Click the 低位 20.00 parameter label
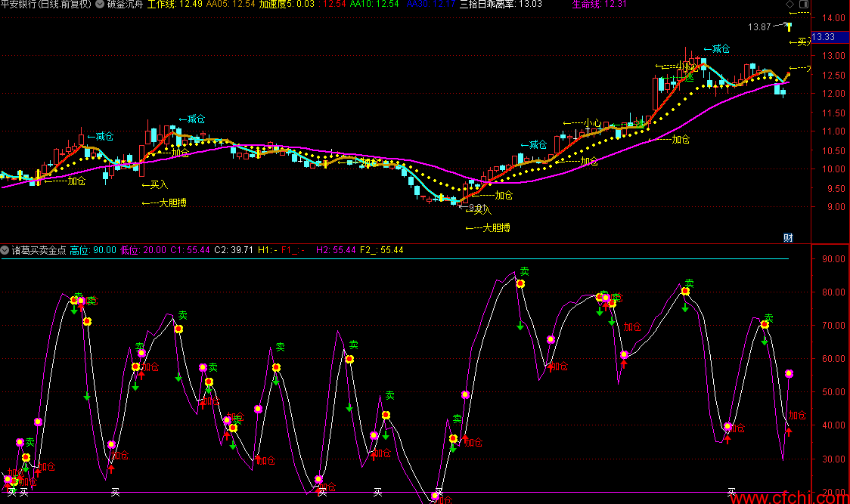850x504 pixels. tap(144, 250)
